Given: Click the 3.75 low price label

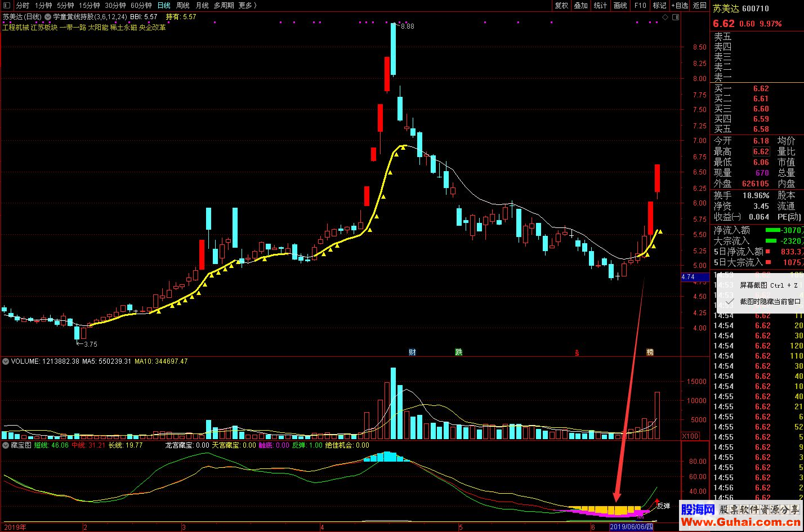Looking at the screenshot, I should [x=90, y=344].
